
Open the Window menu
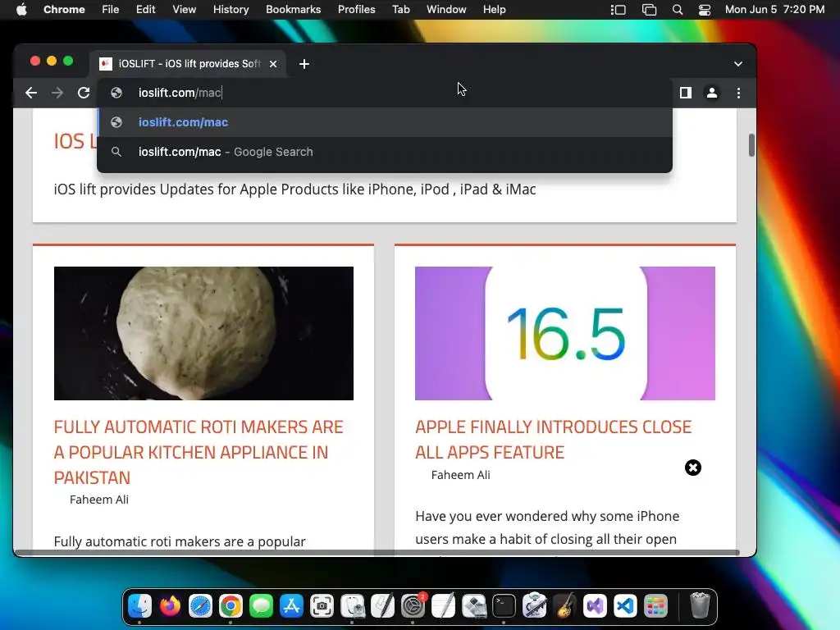click(x=446, y=10)
